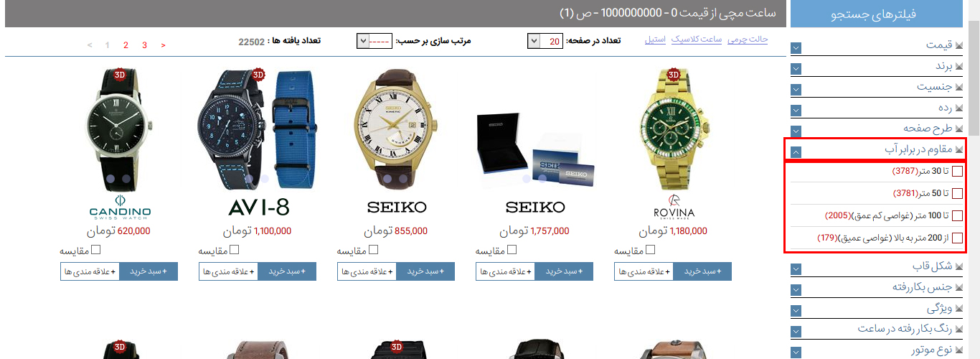Click the 3D badge on Candino watch
The height and width of the screenshot is (359, 980).
click(120, 74)
